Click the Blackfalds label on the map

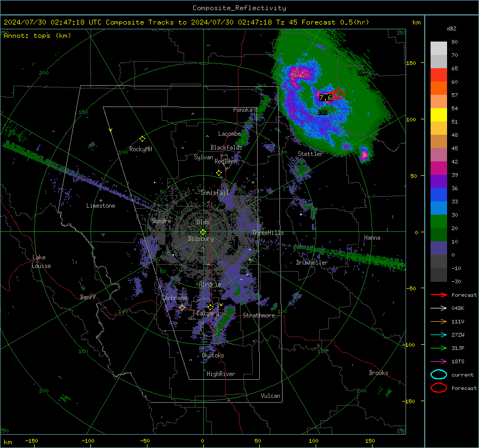point(226,148)
